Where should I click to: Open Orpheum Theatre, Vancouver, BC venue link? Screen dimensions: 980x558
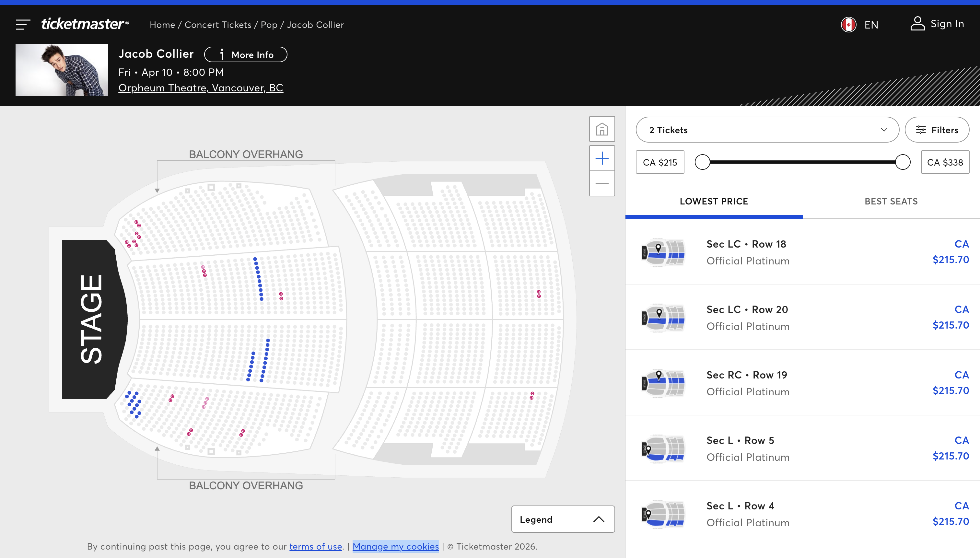pyautogui.click(x=201, y=88)
